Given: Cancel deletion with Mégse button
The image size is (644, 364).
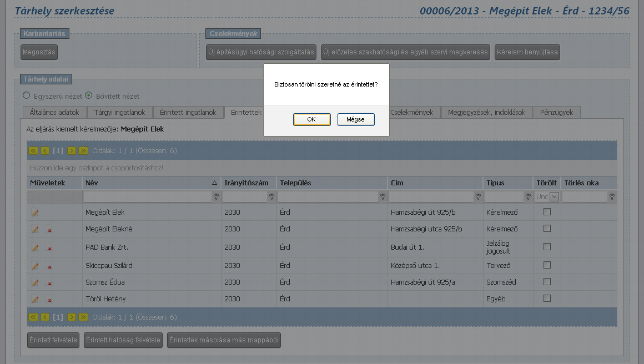Looking at the screenshot, I should click(x=356, y=119).
